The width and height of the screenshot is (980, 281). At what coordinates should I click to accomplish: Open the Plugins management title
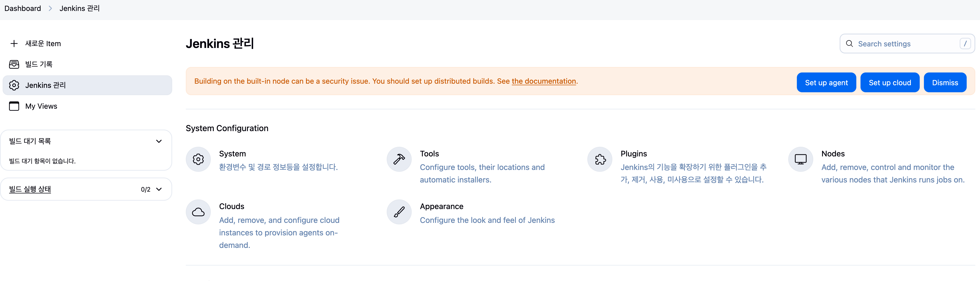[634, 154]
